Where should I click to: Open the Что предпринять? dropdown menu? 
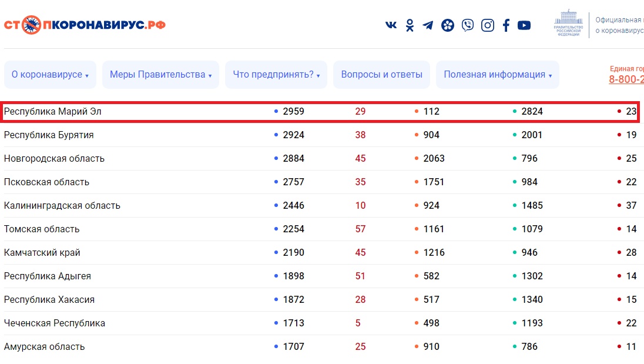pyautogui.click(x=276, y=75)
